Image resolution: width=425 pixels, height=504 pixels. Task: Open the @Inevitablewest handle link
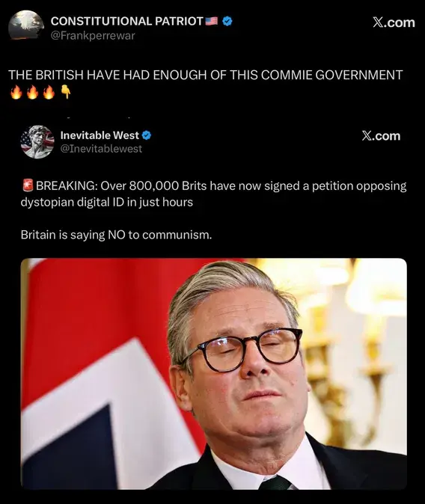[101, 149]
